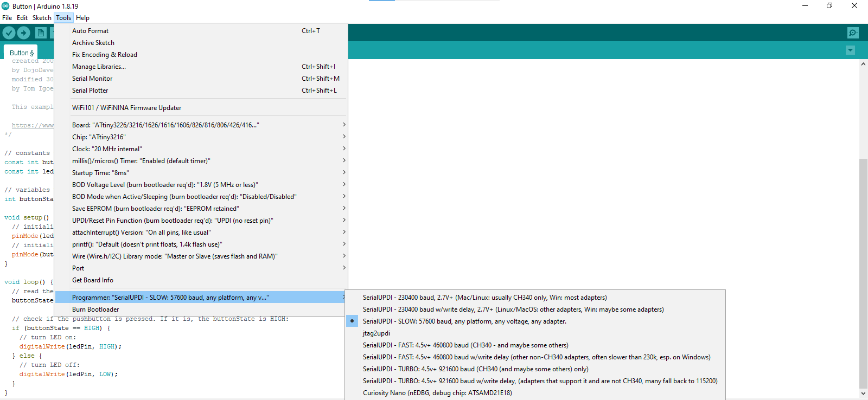Click the editor scrollbar down arrow
Image resolution: width=868 pixels, height=400 pixels.
[x=863, y=393]
